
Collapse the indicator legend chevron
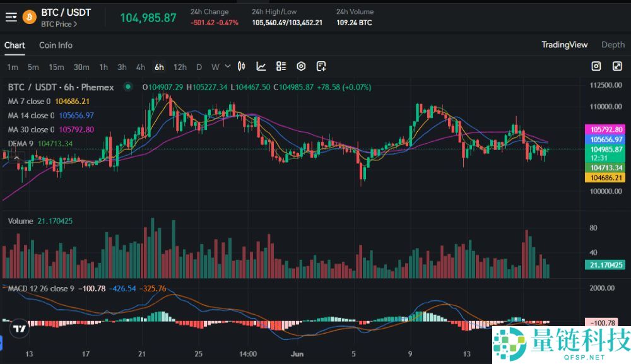point(16,158)
